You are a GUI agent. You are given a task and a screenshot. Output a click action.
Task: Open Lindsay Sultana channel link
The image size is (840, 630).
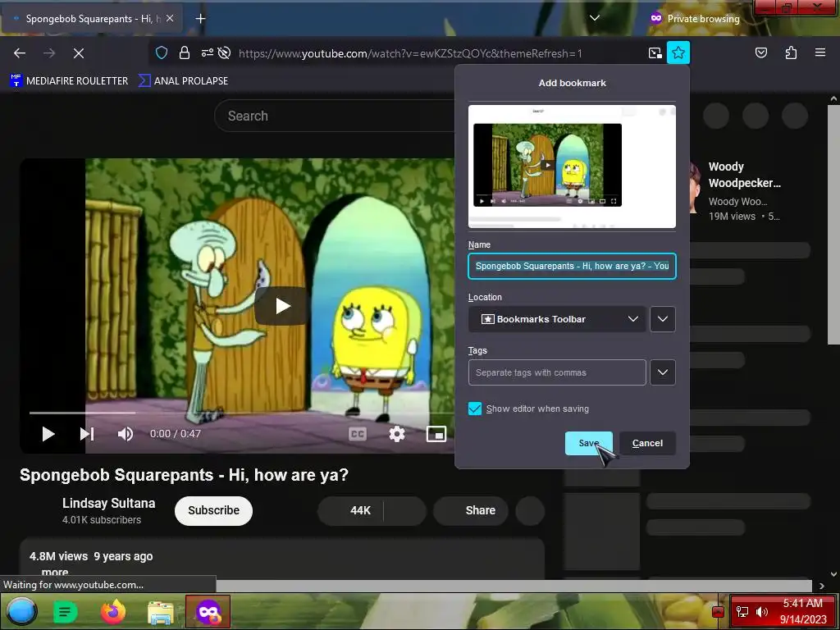109,504
